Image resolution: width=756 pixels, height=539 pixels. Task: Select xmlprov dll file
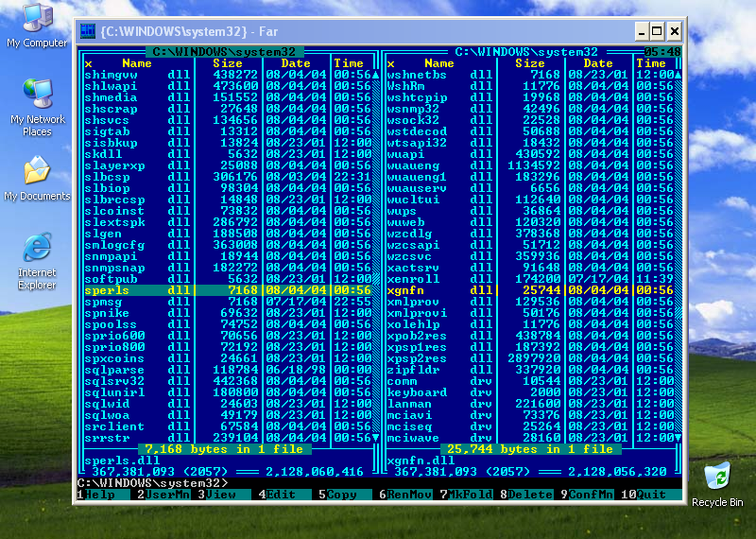(530, 302)
